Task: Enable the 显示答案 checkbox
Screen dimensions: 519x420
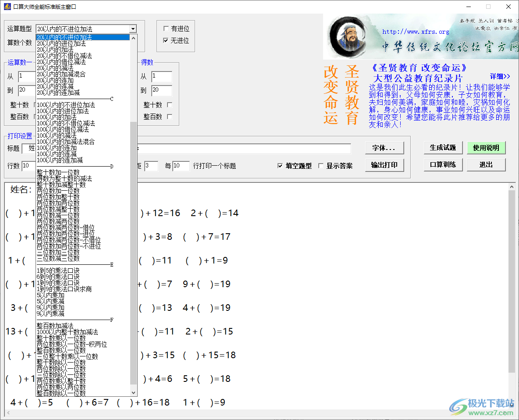Action: pos(321,166)
